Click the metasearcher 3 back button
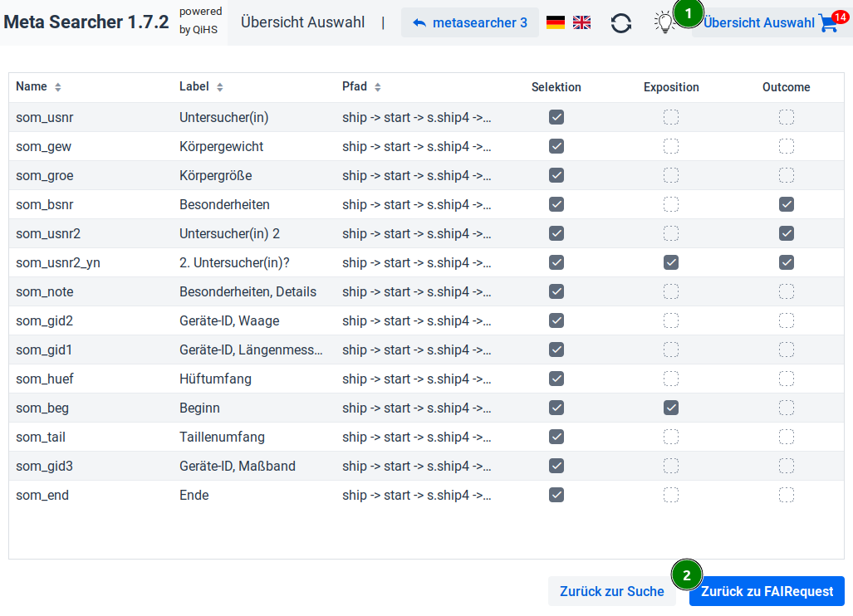Screen dimensions: 853x616 tap(470, 22)
